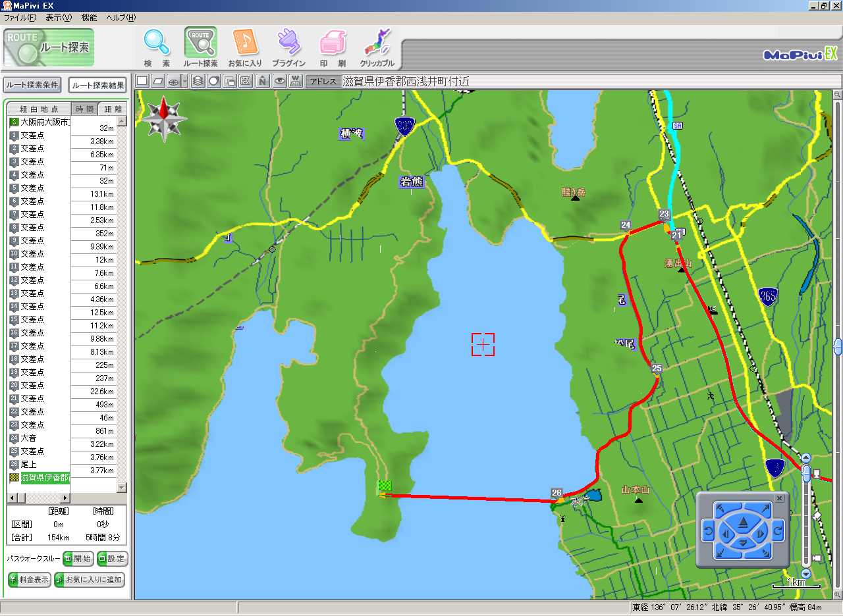Open お気に入り favorites
The width and height of the screenshot is (843, 616).
[245, 48]
